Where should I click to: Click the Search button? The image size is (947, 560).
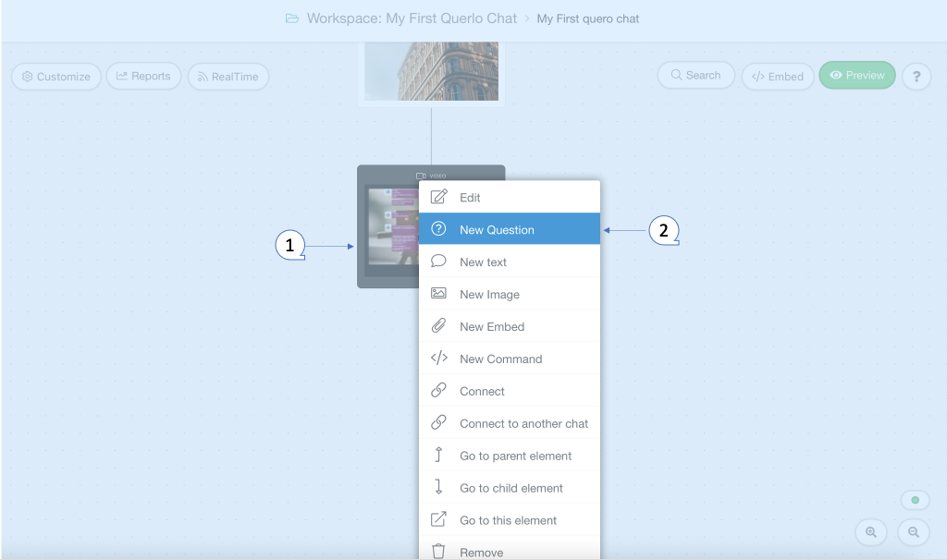click(x=695, y=76)
